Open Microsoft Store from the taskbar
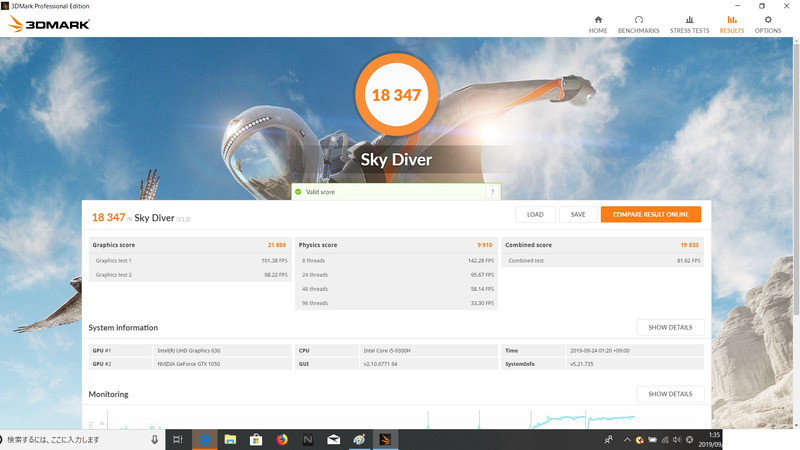The width and height of the screenshot is (800, 450). click(256, 439)
